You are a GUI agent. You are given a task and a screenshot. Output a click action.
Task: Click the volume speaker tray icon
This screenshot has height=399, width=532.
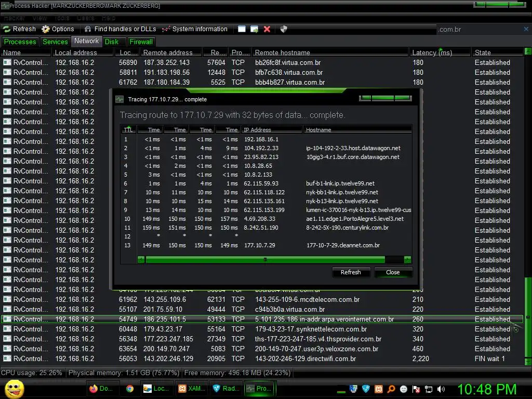[441, 389]
